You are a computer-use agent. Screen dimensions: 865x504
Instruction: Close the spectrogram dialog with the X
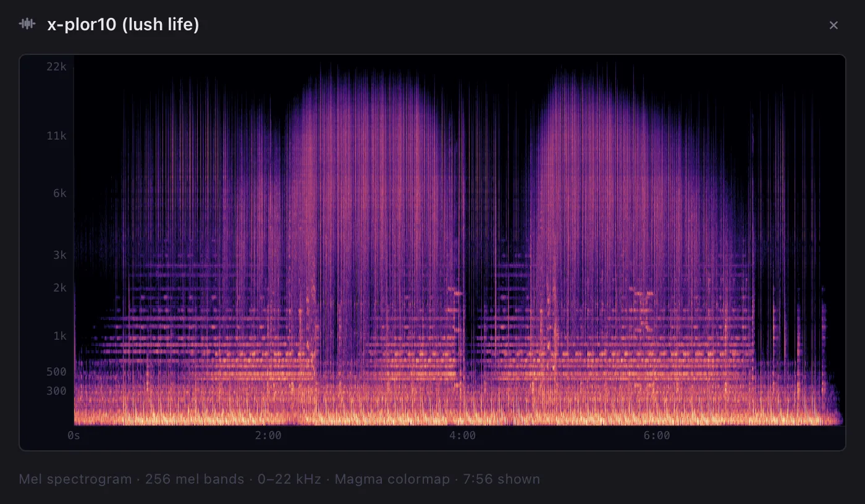[x=833, y=25]
